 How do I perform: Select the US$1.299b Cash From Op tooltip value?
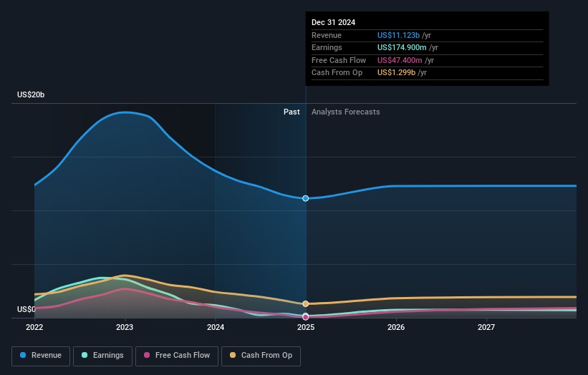click(396, 73)
